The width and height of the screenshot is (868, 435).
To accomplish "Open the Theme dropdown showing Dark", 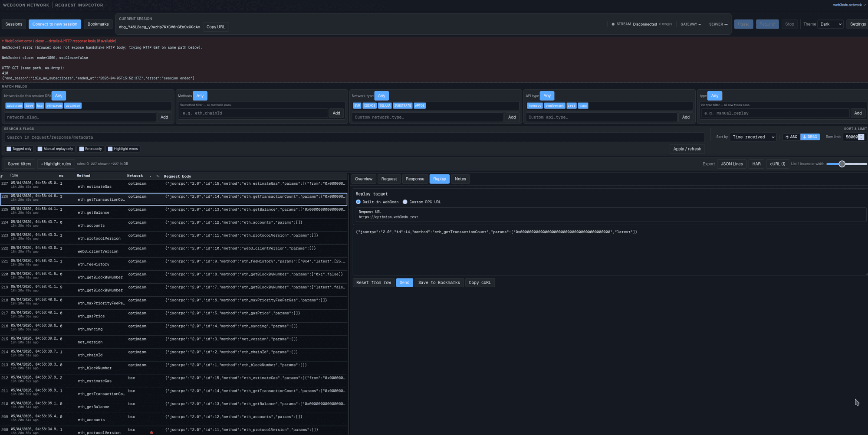I will point(831,24).
